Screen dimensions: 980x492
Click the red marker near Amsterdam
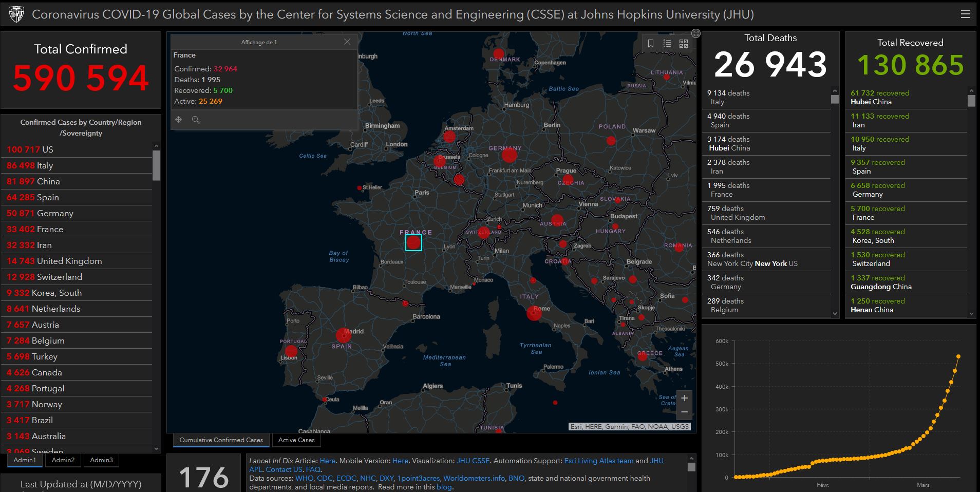click(x=449, y=137)
